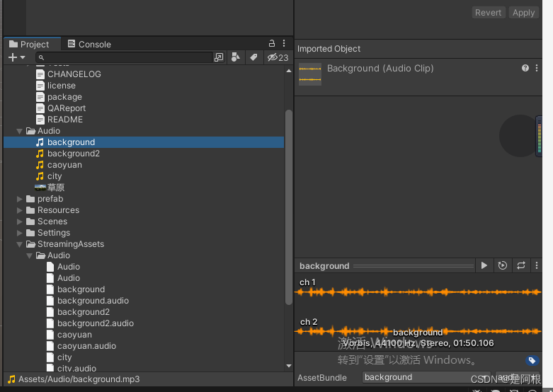
Task: Select the caoyuan.audio file
Action: point(87,346)
